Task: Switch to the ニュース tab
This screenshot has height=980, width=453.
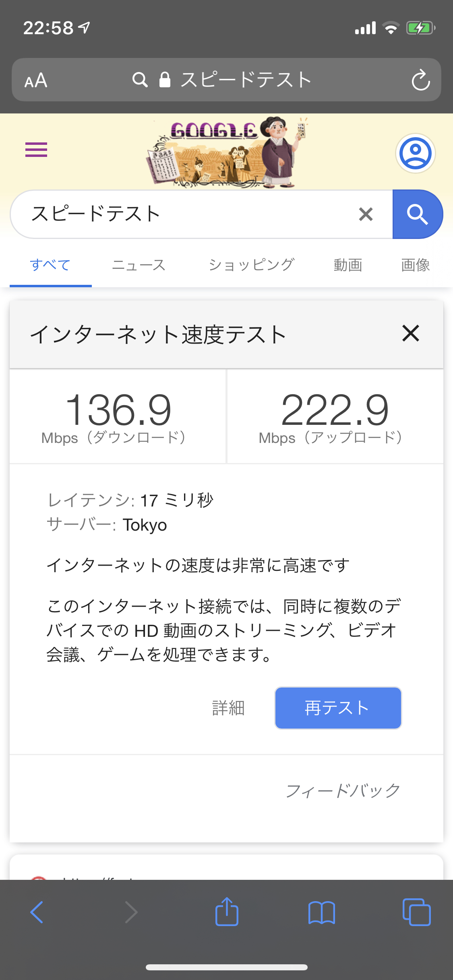Action: 139,265
